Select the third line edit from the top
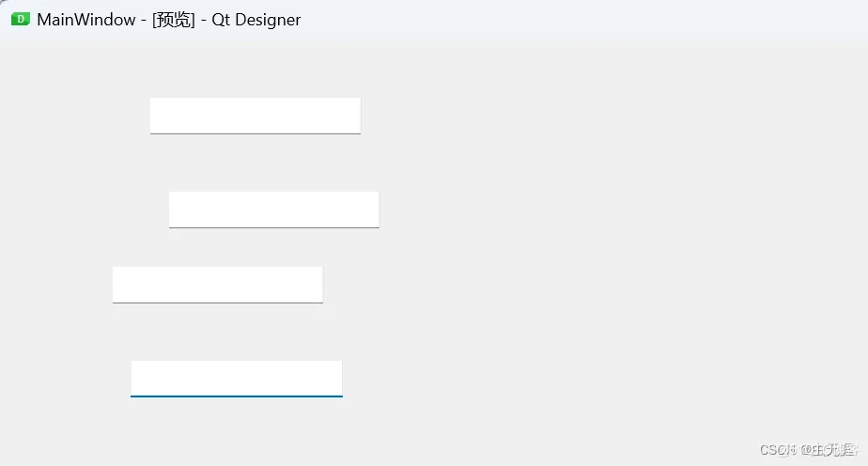This screenshot has height=466, width=868. pyautogui.click(x=218, y=285)
